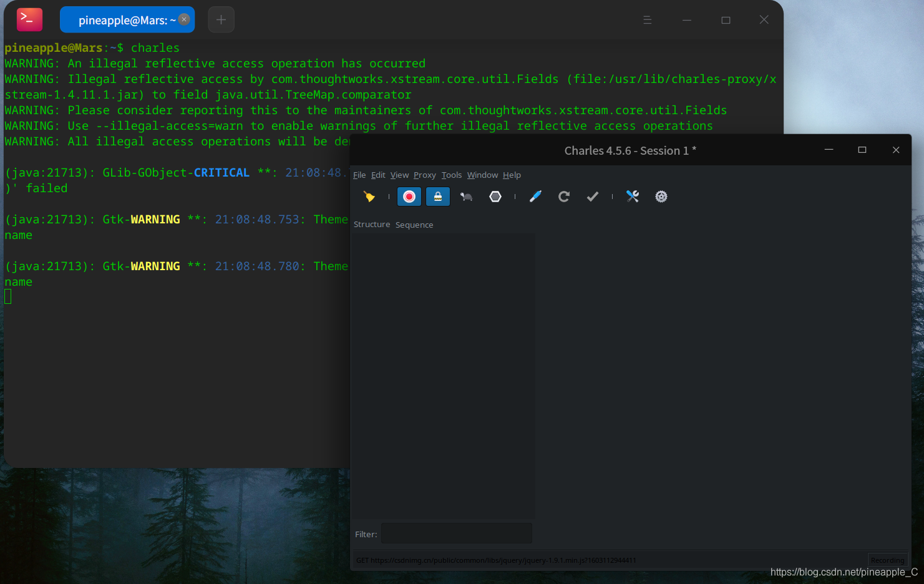Open Charles settings with the gear icon
Screen dimensions: 924x584
point(661,197)
